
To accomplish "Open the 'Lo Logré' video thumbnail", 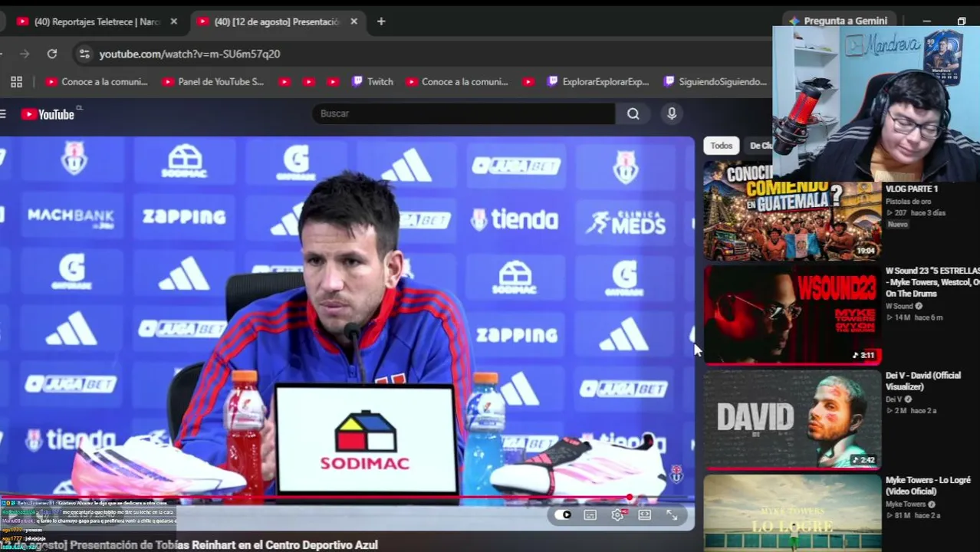I will [792, 512].
